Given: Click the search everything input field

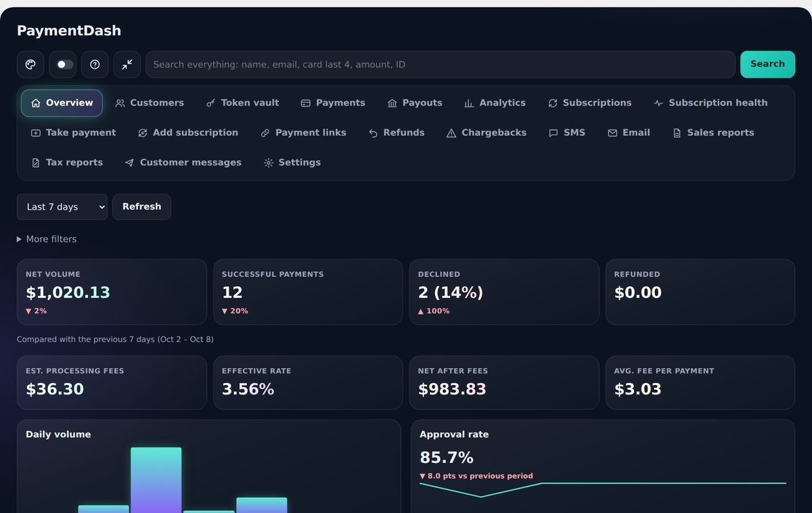Looking at the screenshot, I should point(441,64).
